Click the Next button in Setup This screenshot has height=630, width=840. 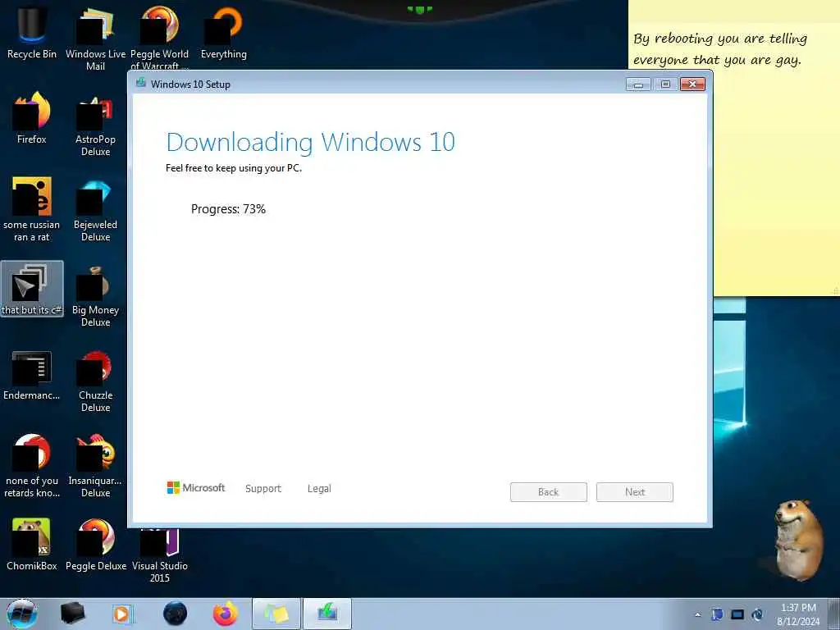coord(635,492)
